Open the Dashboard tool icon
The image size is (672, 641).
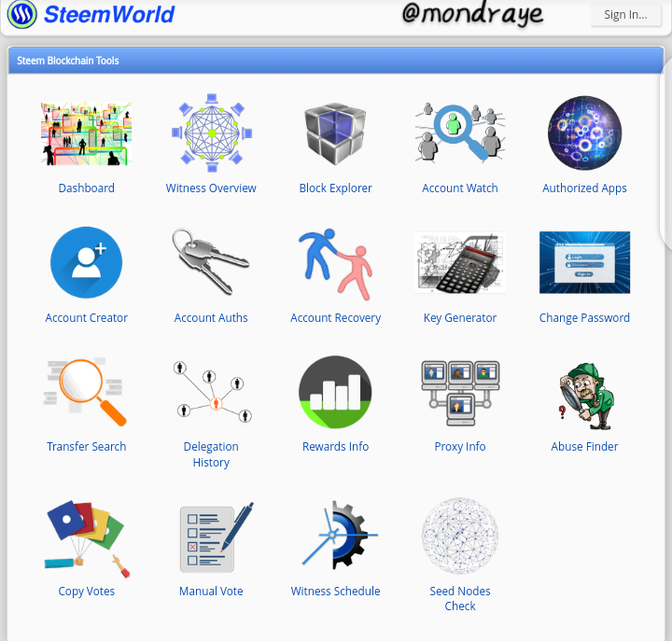[x=86, y=133]
